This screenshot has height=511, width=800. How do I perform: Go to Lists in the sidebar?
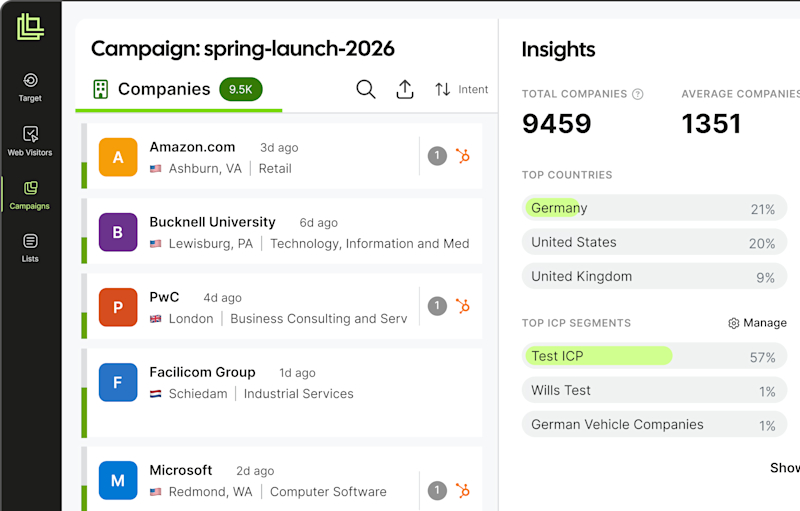30,248
